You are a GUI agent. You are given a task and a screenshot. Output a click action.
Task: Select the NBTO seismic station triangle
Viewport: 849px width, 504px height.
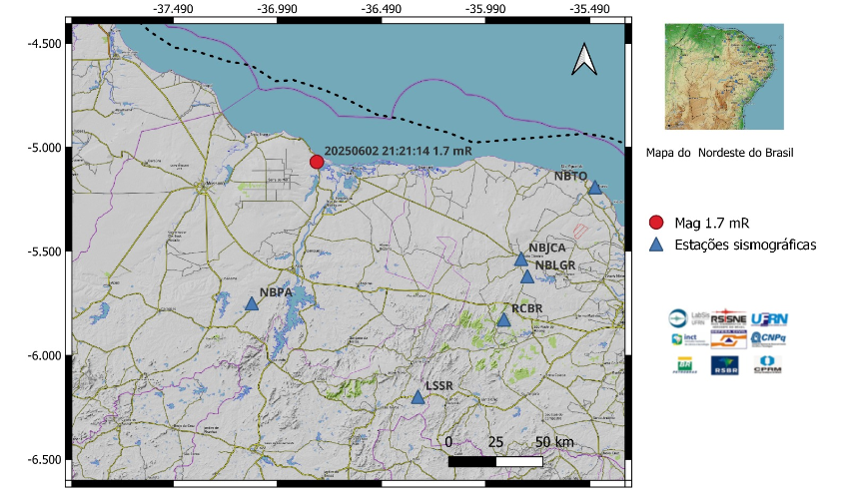(594, 188)
